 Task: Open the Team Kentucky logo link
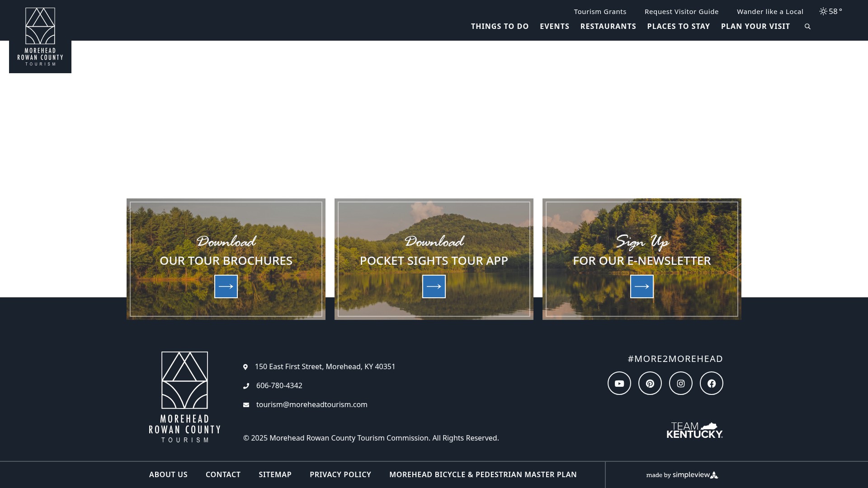(x=695, y=430)
